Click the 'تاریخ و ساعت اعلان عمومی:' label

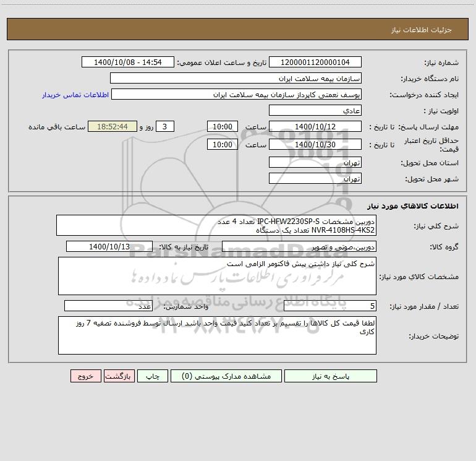click(x=221, y=62)
